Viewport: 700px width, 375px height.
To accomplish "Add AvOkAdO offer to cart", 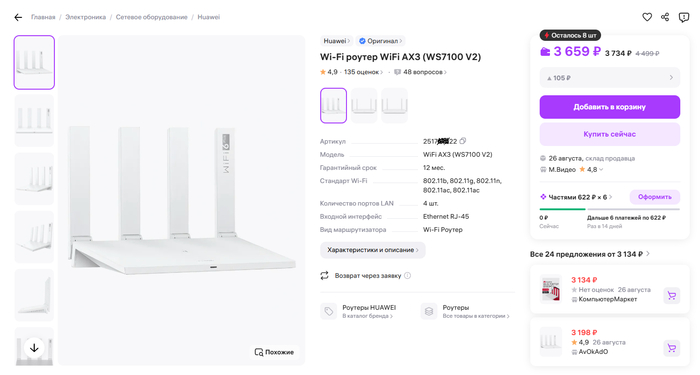I will (x=671, y=348).
